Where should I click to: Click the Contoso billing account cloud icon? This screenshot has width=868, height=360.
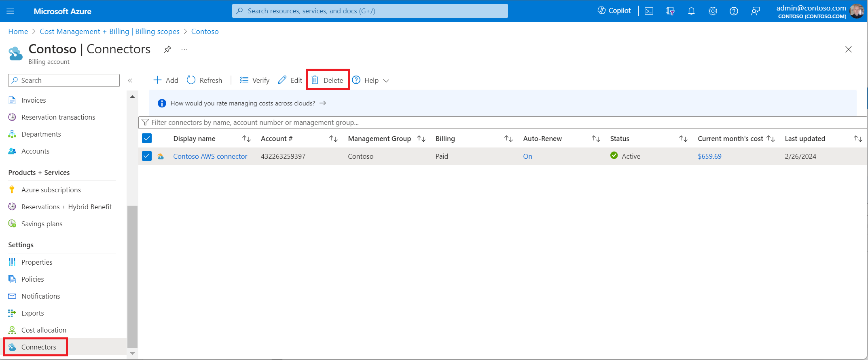click(x=15, y=54)
